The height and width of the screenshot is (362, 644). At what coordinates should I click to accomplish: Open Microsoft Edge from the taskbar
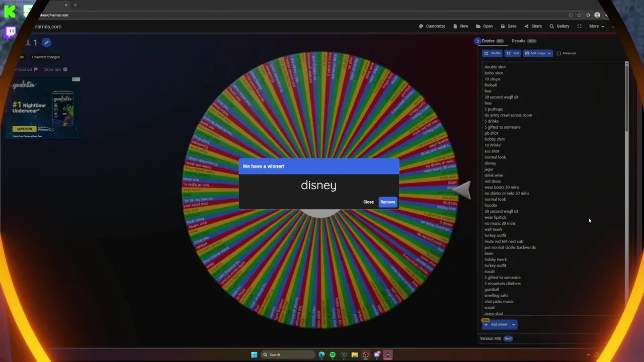point(321,355)
